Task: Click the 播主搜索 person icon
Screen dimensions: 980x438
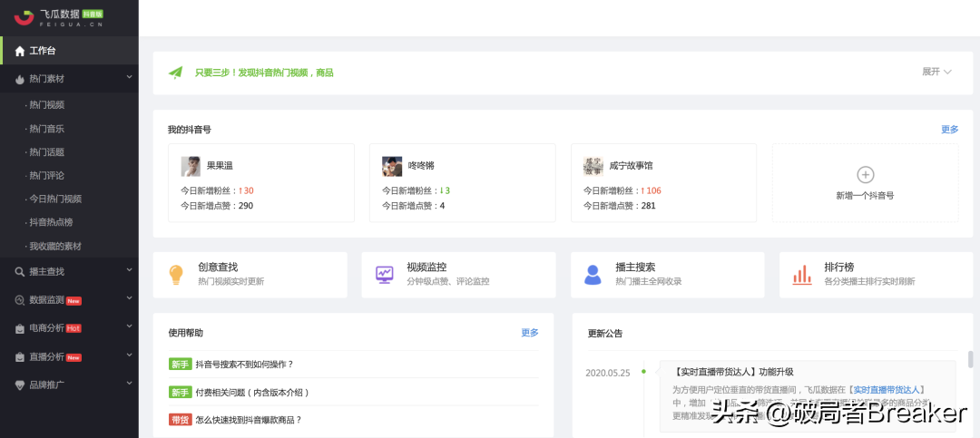Action: 593,275
